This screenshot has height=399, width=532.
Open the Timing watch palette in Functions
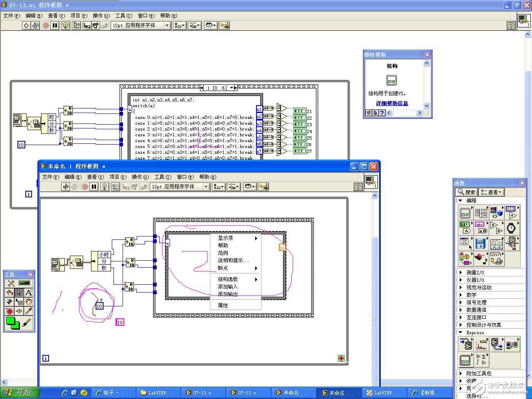511,228
